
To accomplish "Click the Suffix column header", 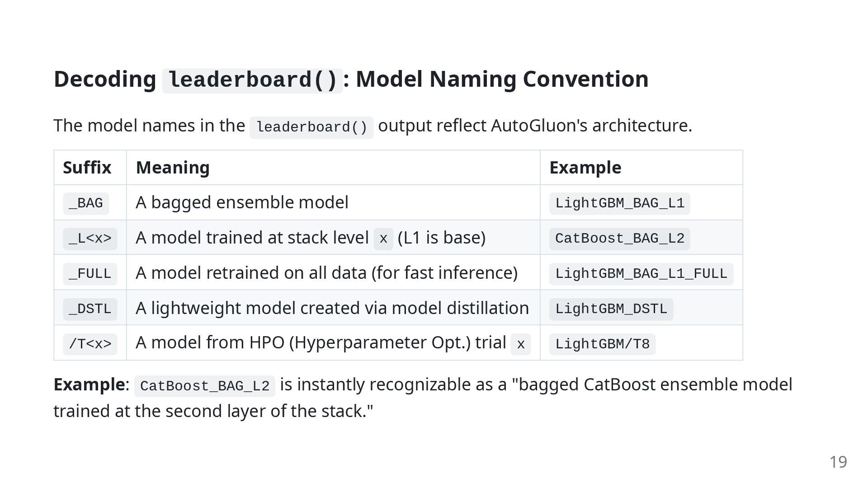I will tap(87, 168).
